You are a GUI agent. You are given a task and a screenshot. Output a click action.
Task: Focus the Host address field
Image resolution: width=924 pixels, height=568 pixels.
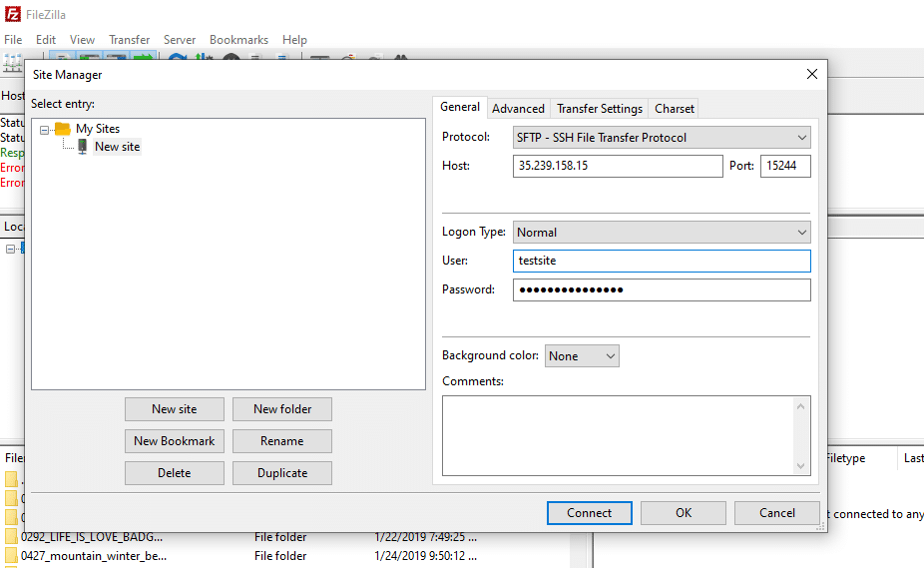point(618,166)
